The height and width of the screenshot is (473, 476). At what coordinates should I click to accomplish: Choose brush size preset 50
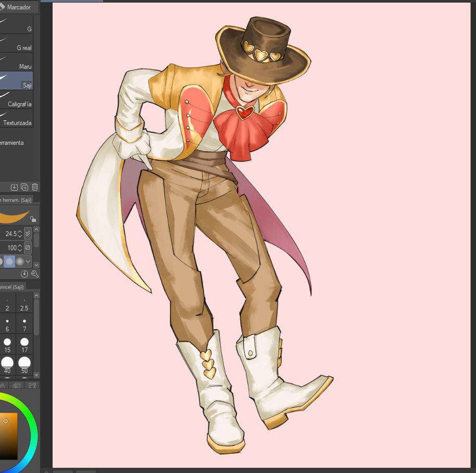click(24, 366)
